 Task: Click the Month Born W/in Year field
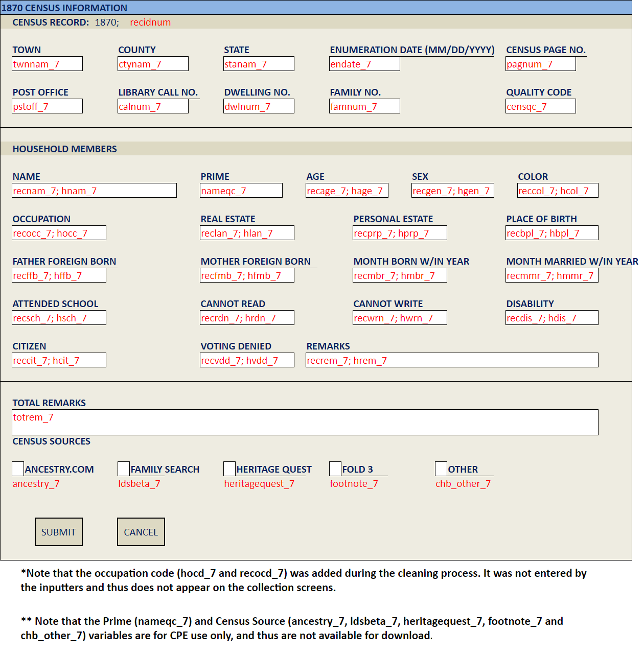click(400, 275)
